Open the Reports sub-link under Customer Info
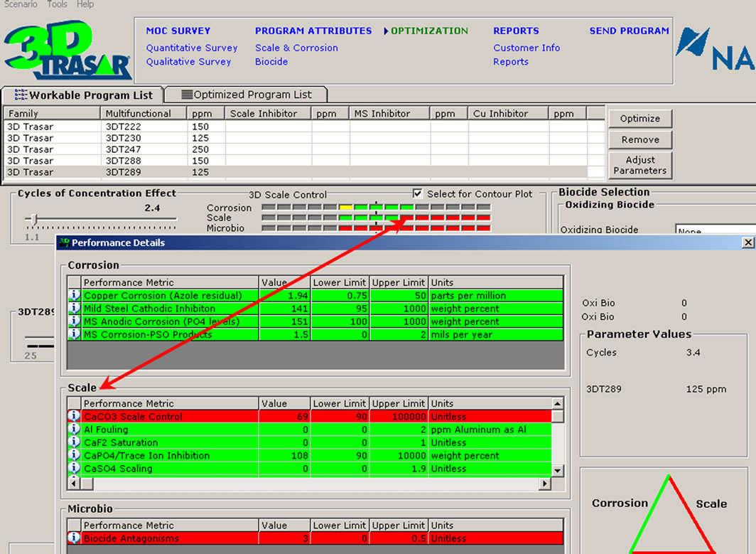 pos(511,62)
